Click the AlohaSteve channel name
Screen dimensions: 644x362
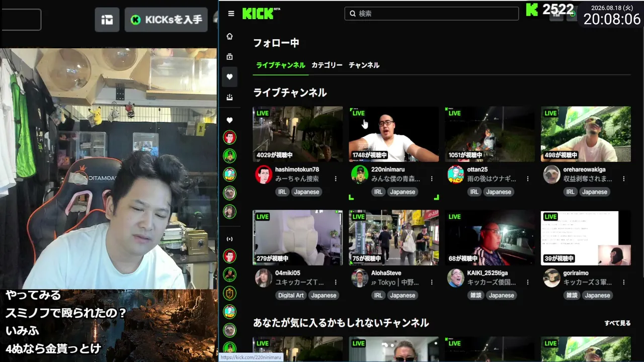pyautogui.click(x=386, y=273)
